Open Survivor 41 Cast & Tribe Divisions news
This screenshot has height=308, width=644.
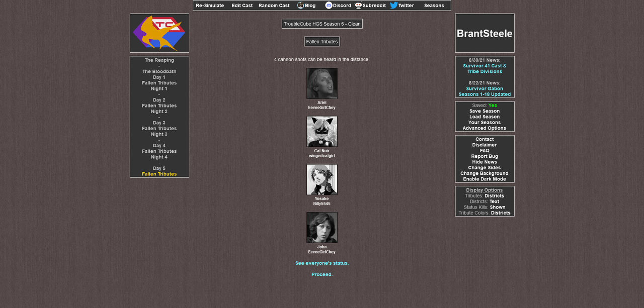[485, 69]
